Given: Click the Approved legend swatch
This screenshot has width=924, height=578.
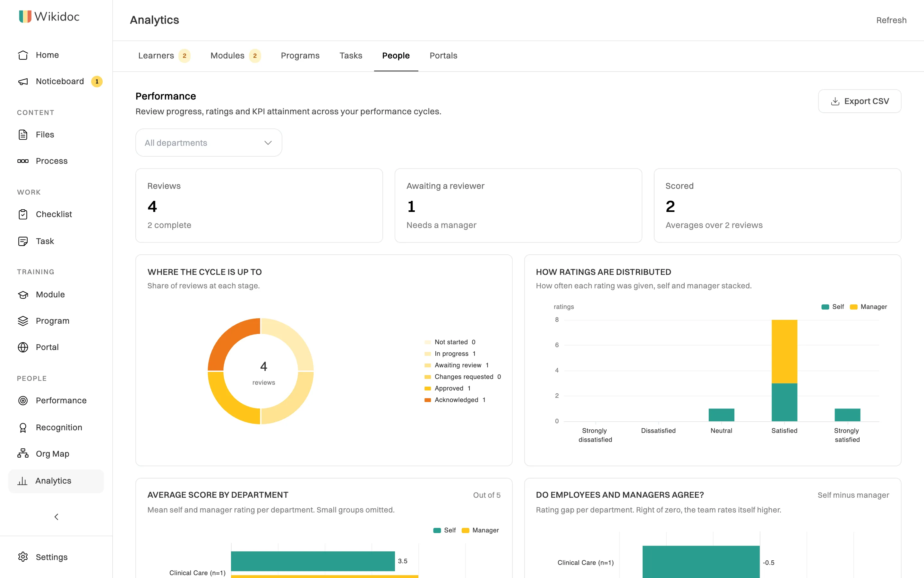Looking at the screenshot, I should [x=428, y=389].
